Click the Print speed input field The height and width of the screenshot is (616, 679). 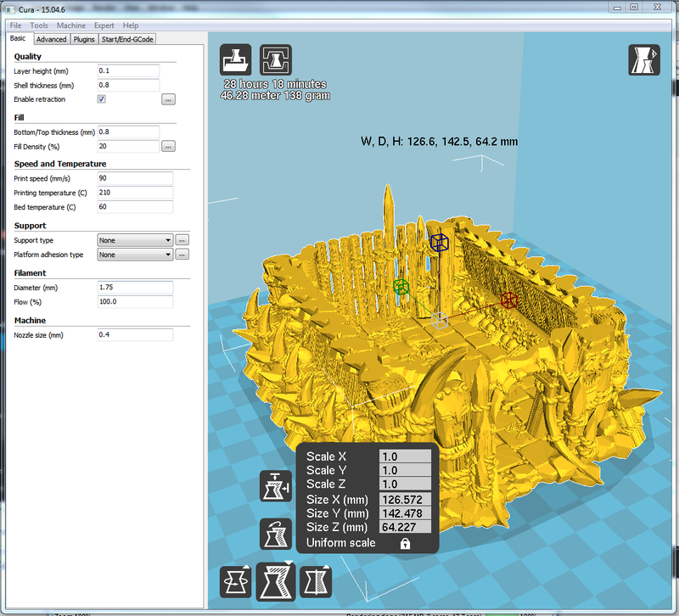tap(135, 178)
